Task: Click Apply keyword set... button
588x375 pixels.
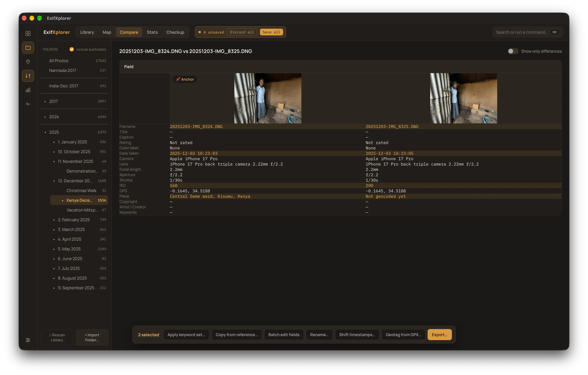Action: coord(186,335)
